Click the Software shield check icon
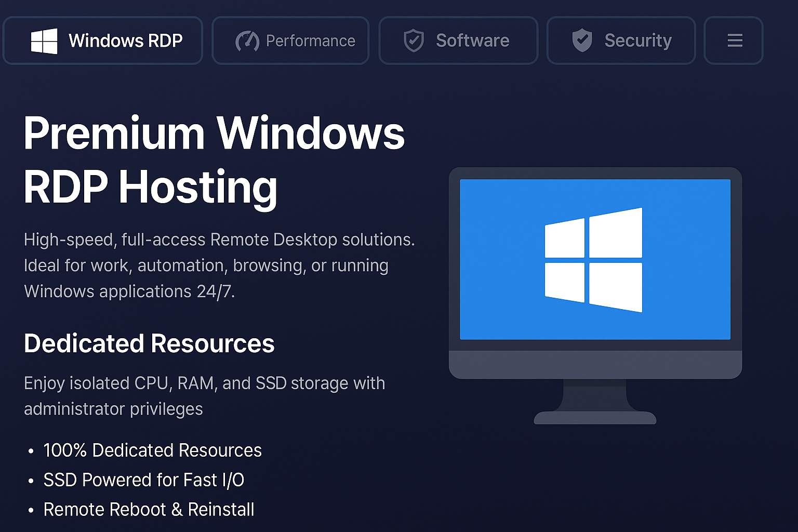Screen dimensions: 798x532 (414, 41)
